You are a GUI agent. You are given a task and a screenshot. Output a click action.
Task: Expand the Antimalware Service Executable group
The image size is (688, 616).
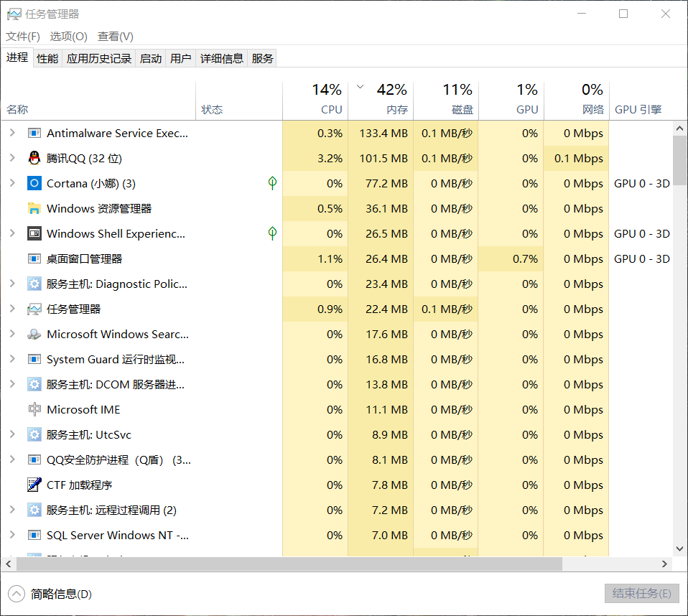point(12,133)
